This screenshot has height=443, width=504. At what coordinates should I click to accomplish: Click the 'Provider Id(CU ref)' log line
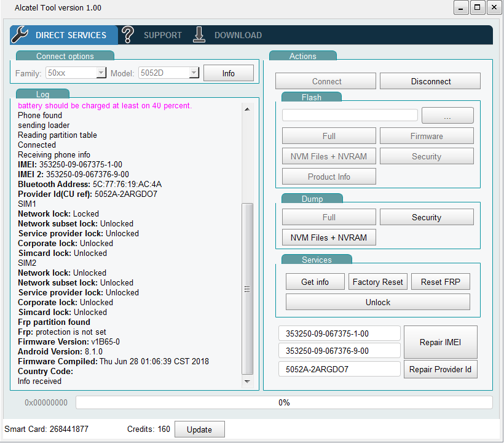tap(87, 194)
